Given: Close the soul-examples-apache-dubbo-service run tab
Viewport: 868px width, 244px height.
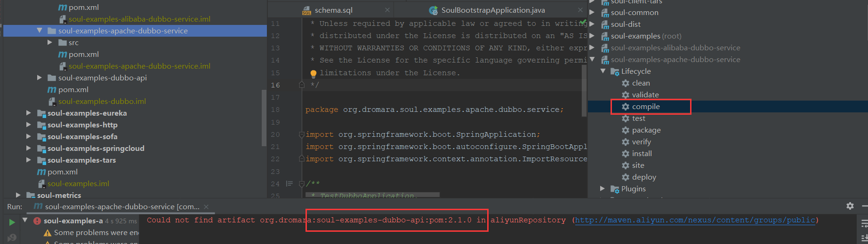Looking at the screenshot, I should pyautogui.click(x=206, y=207).
